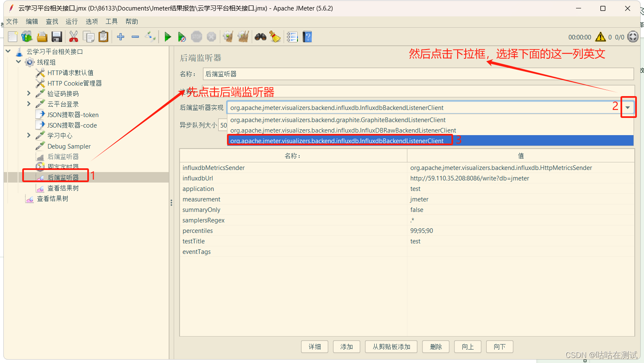Open the 文件 menu
644x363 pixels.
[12, 21]
